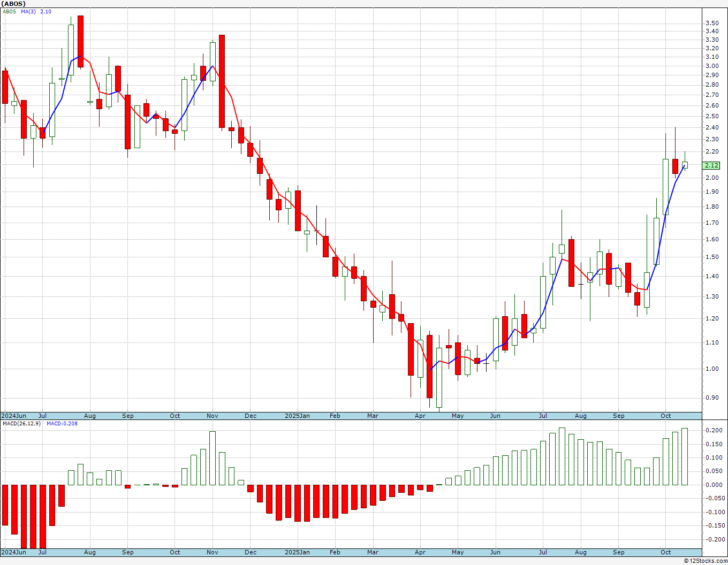Click 2025Jan on the MACD panel's date axis
The width and height of the screenshot is (728, 565).
click(x=297, y=552)
